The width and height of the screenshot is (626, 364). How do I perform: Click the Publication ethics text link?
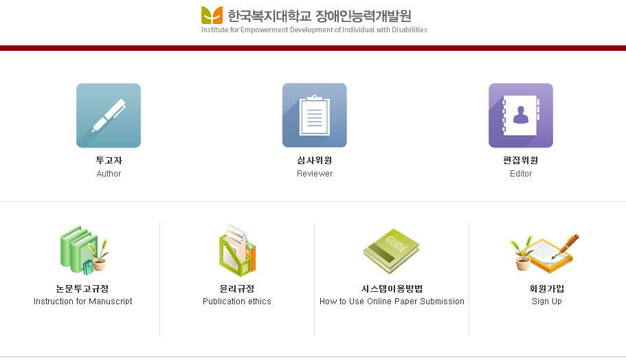(237, 302)
